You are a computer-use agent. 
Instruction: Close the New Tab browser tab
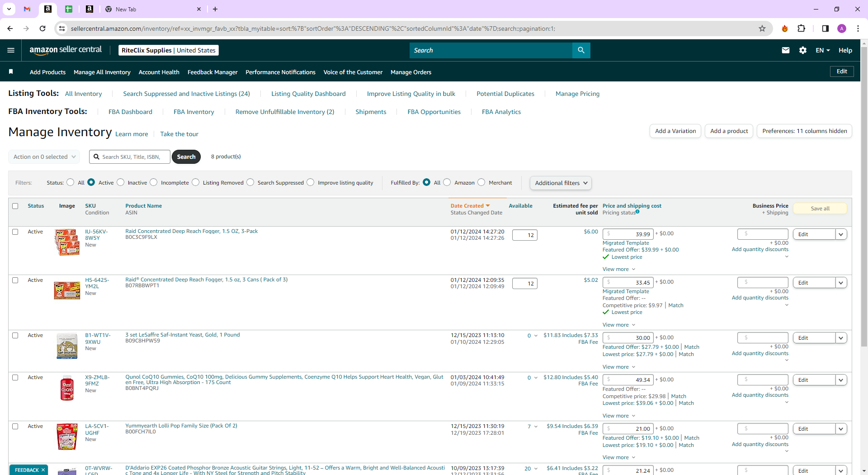point(199,9)
